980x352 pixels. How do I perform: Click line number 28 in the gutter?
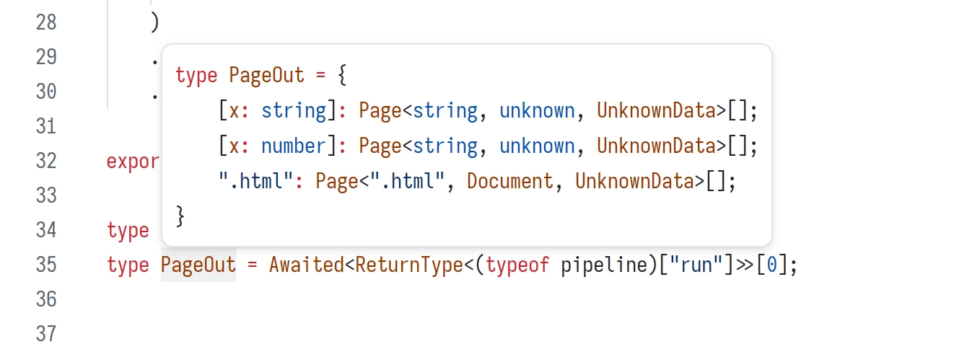click(x=46, y=22)
